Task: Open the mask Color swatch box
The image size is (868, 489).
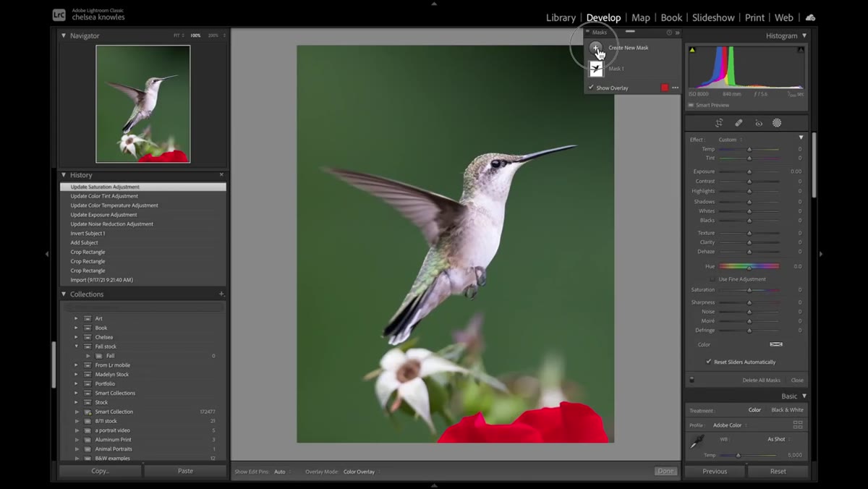Action: pyautogui.click(x=776, y=344)
